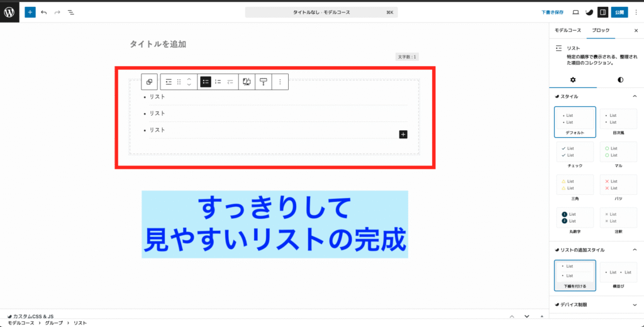Image resolution: width=644 pixels, height=327 pixels.
Task: Toggle the settings sidebar panel button
Action: (x=602, y=12)
